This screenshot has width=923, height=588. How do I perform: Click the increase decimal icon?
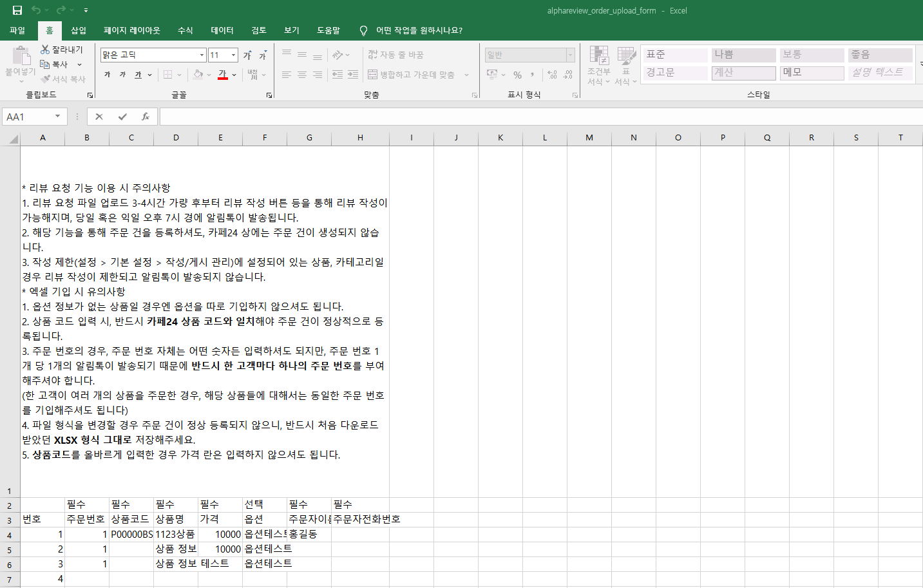click(552, 75)
